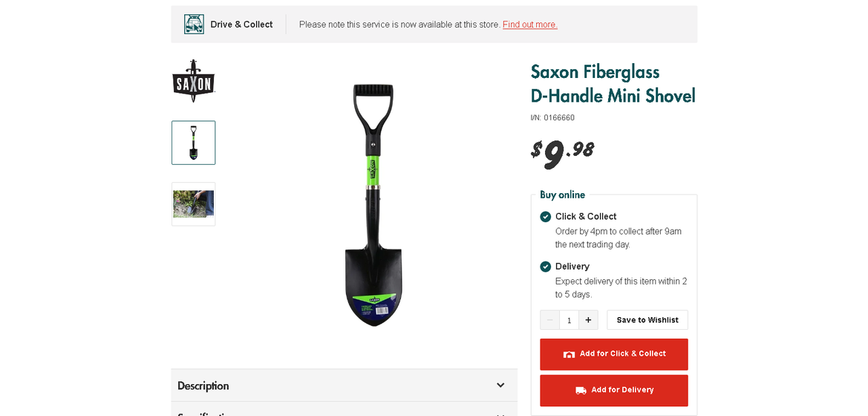Image resolution: width=868 pixels, height=416 pixels.
Task: Click the car icon on Add for Click & Collect
Action: (x=569, y=354)
